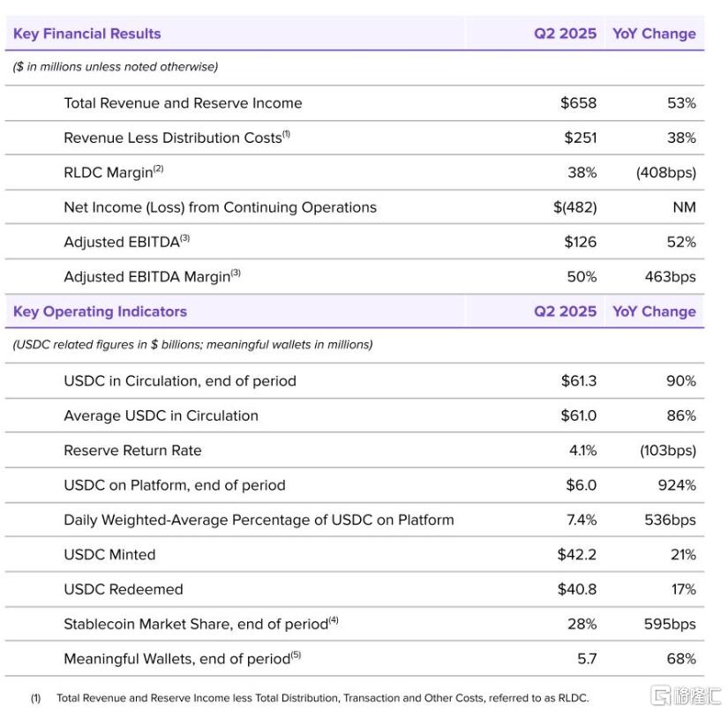Click the Key Financial Results header
Screen dimensions: 728x712
(x=86, y=34)
